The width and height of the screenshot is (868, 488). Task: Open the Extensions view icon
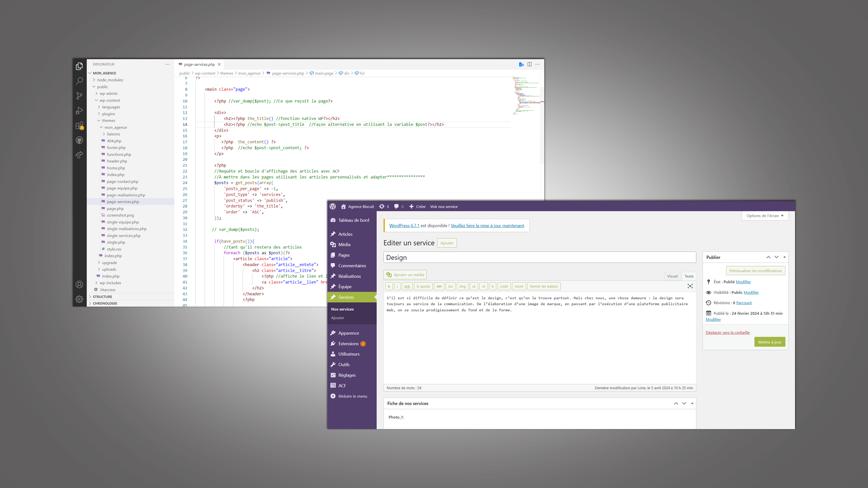(x=79, y=125)
